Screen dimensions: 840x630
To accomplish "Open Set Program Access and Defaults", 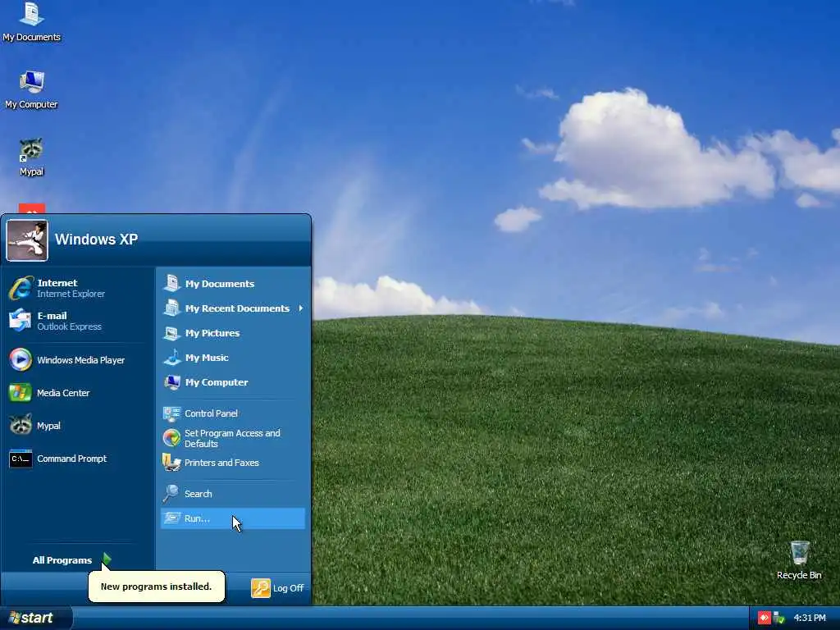I will click(x=233, y=438).
